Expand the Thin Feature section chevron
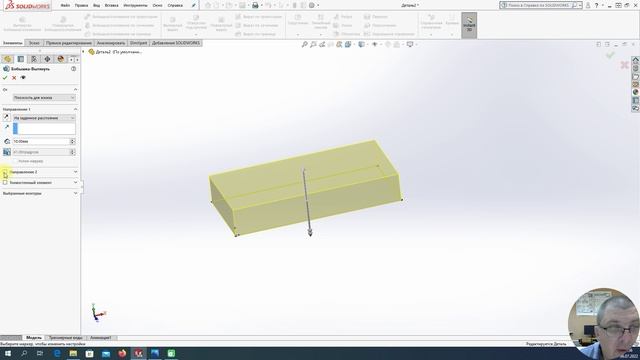 click(76, 182)
